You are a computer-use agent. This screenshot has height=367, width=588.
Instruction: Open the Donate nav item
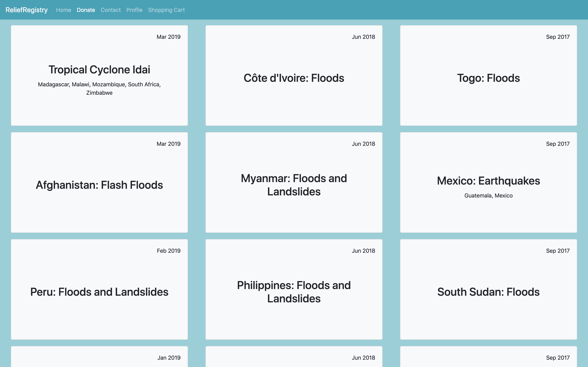[86, 10]
